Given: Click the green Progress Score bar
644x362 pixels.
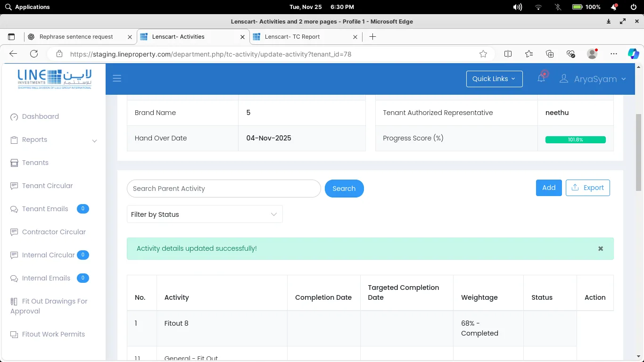Looking at the screenshot, I should [575, 140].
